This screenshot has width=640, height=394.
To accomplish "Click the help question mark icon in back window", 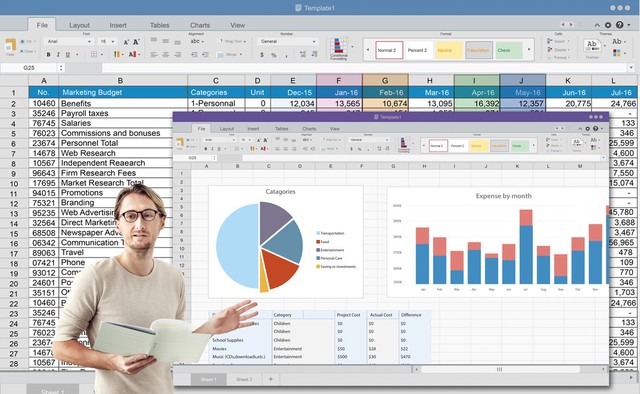I will click(619, 25).
